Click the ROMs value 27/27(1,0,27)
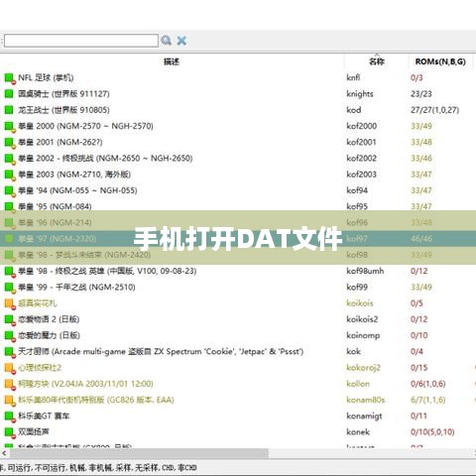The height and width of the screenshot is (476, 476). point(435,110)
